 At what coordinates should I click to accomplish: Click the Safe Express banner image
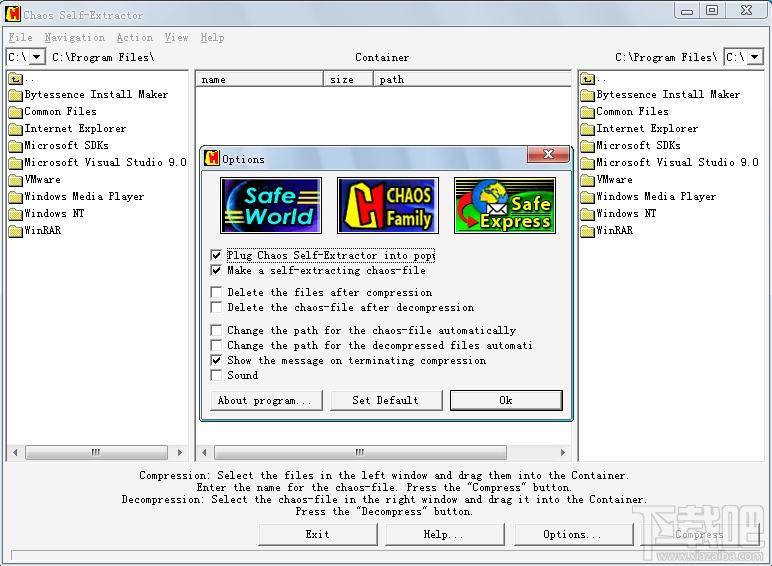click(505, 205)
